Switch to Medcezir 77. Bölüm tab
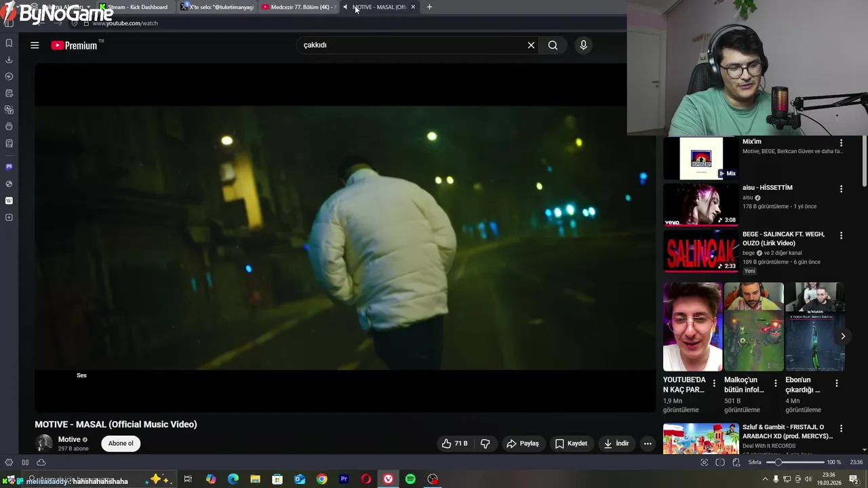868x488 pixels. 300,7
